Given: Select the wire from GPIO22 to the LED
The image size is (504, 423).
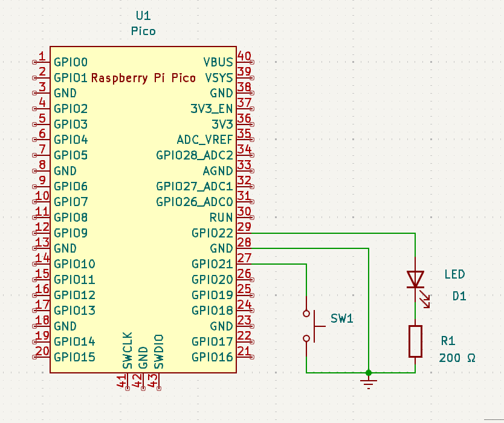Looking at the screenshot, I should pyautogui.click(x=332, y=233).
